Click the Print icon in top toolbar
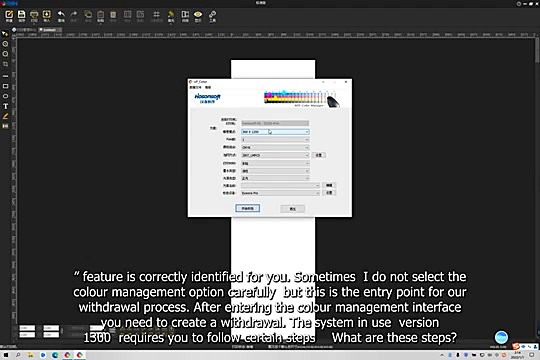 tap(34, 16)
